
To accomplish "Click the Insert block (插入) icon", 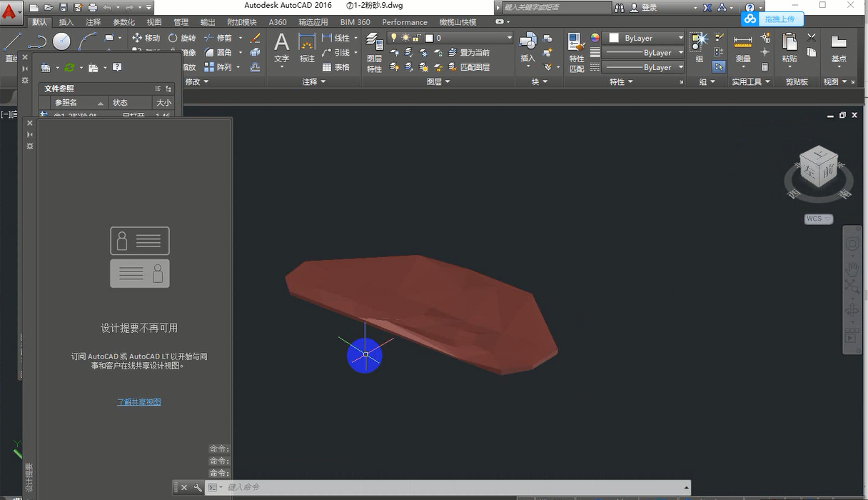I will pyautogui.click(x=528, y=48).
